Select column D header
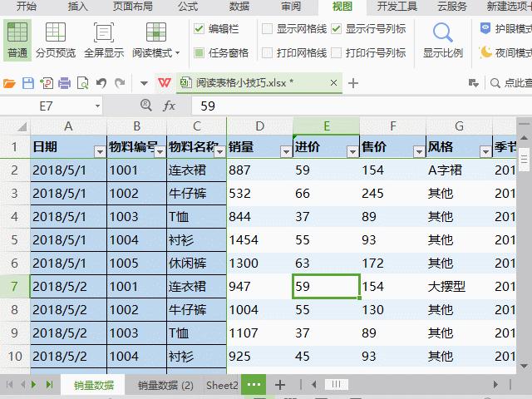 (259, 126)
